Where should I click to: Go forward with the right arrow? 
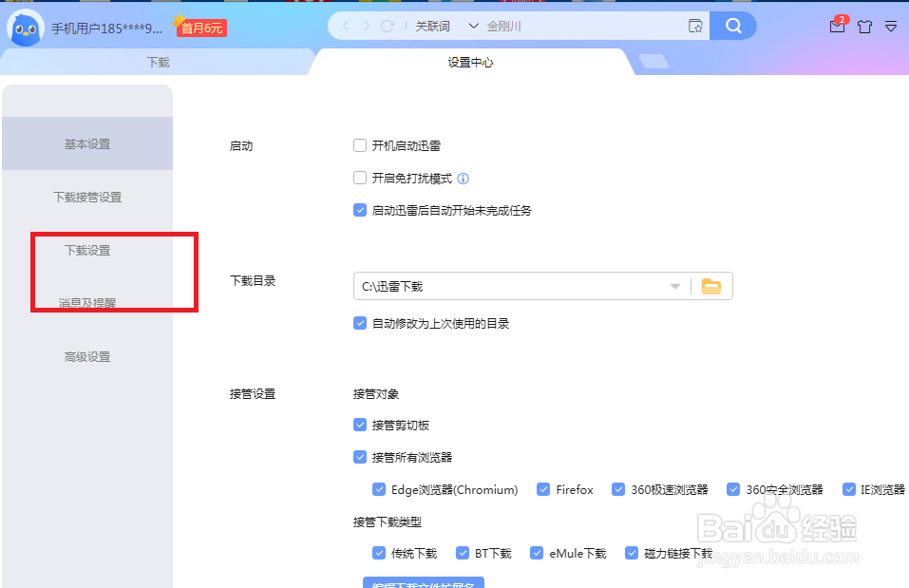click(x=366, y=26)
